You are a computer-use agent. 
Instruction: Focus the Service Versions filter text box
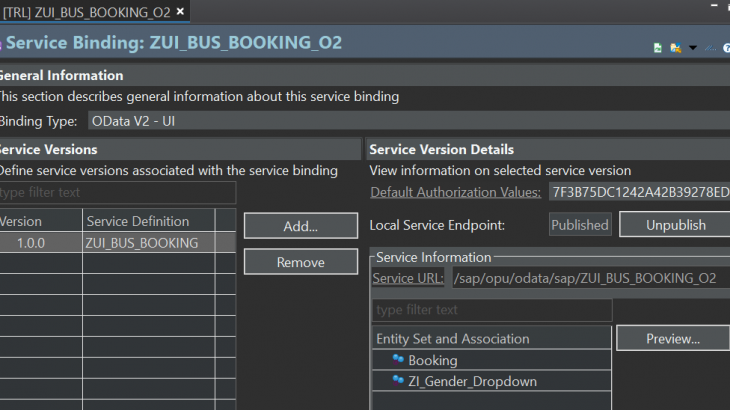(117, 192)
